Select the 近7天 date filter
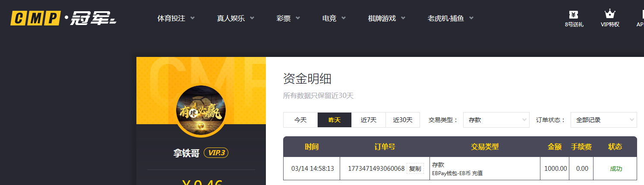 point(369,120)
